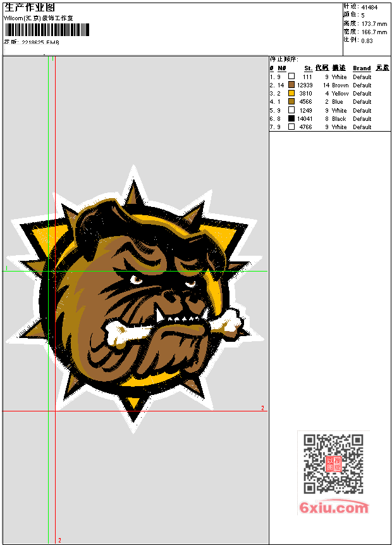Click 'Default' in the Black row

[x=362, y=119]
